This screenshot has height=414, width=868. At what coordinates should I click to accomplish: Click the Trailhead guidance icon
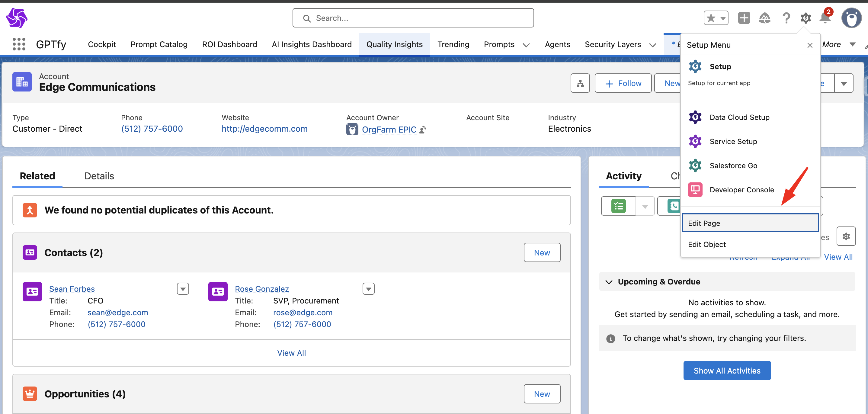click(764, 18)
